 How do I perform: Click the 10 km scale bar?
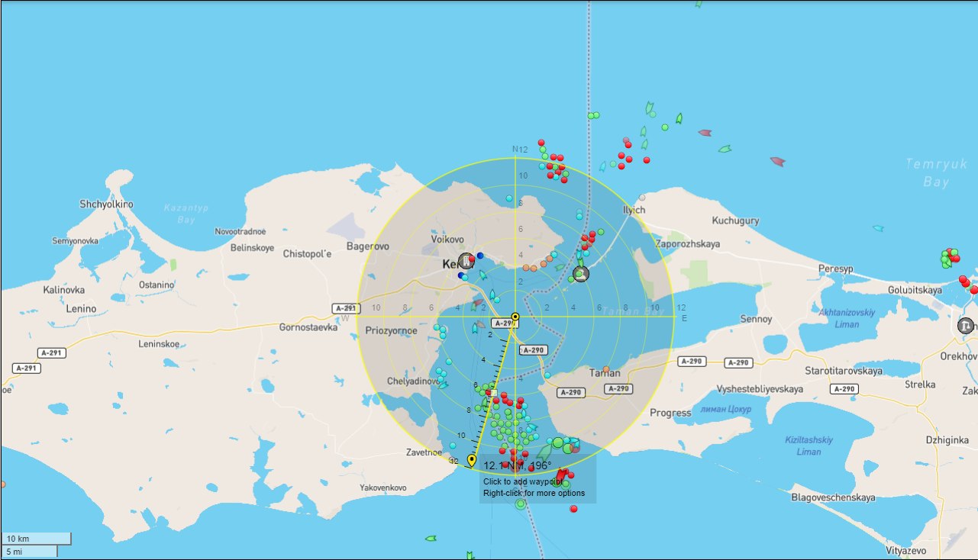[x=36, y=539]
